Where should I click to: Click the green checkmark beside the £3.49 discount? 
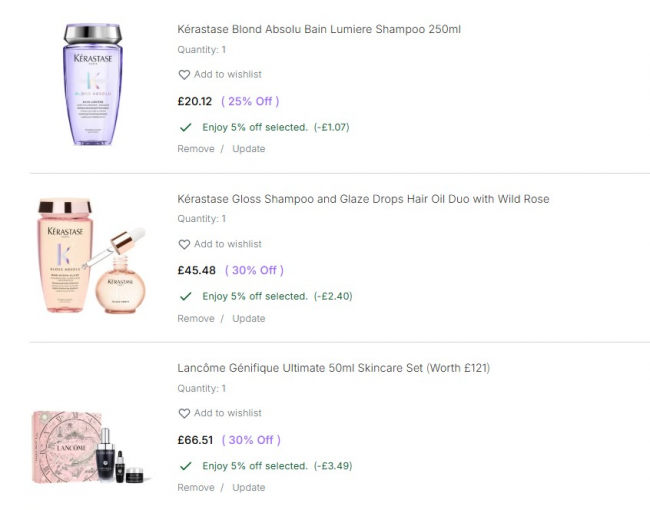(185, 466)
